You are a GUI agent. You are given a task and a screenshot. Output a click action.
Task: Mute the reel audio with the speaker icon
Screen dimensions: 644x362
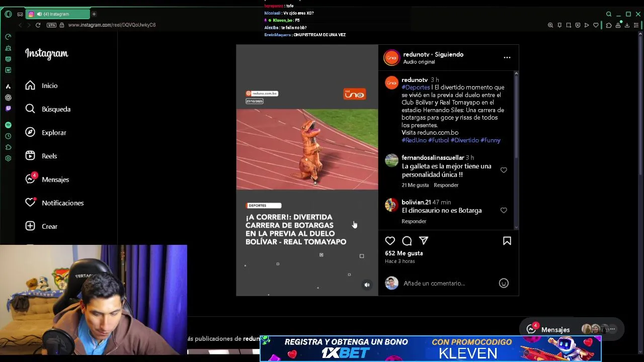367,285
